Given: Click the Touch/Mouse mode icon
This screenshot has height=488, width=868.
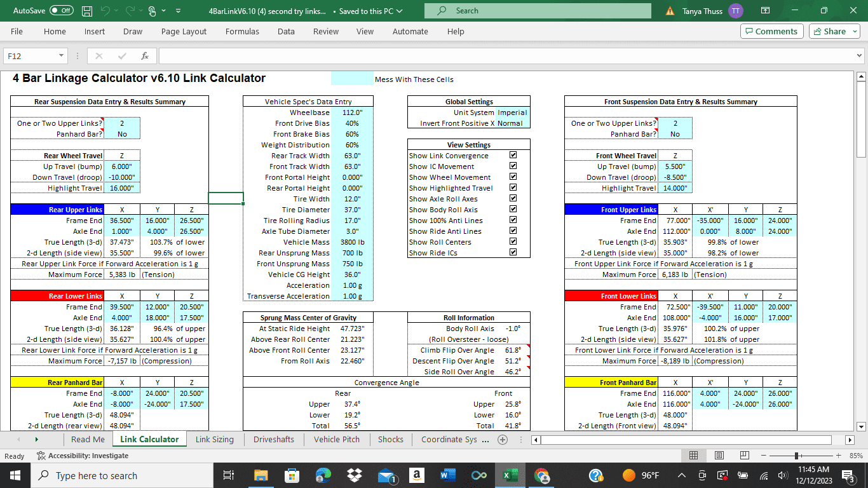Looking at the screenshot, I should coord(153,11).
